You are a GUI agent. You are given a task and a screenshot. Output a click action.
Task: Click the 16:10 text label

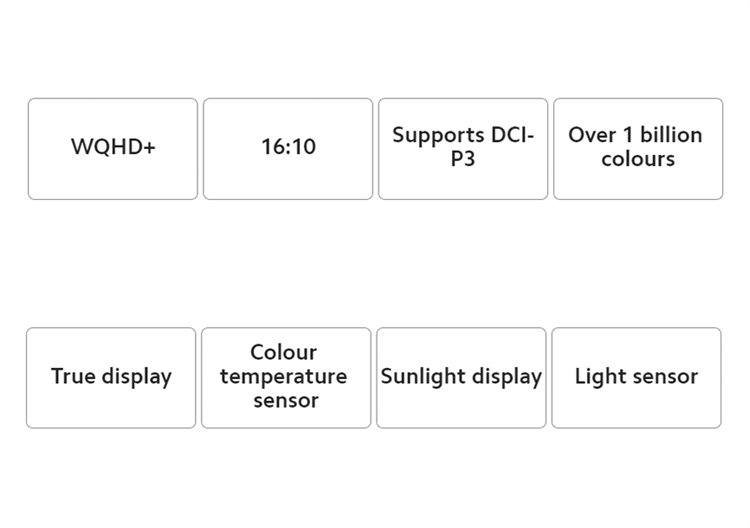(288, 146)
